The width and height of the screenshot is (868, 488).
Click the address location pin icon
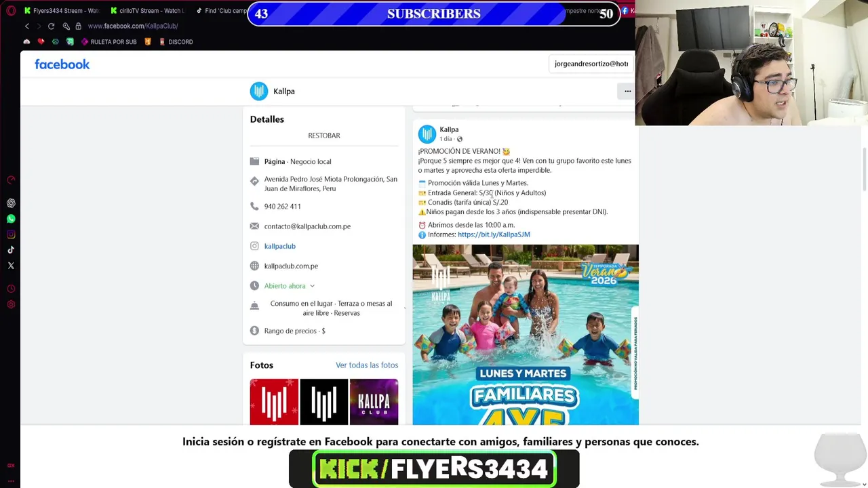coord(254,181)
